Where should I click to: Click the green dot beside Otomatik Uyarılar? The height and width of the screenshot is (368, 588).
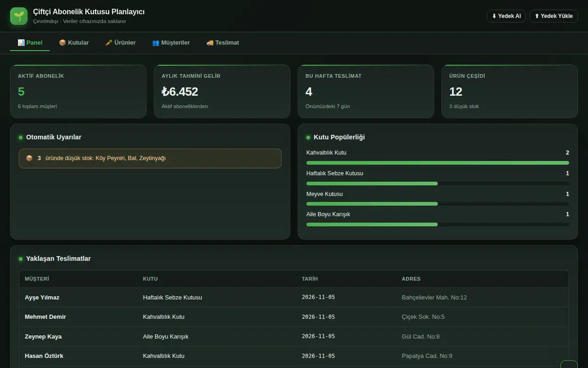click(21, 137)
